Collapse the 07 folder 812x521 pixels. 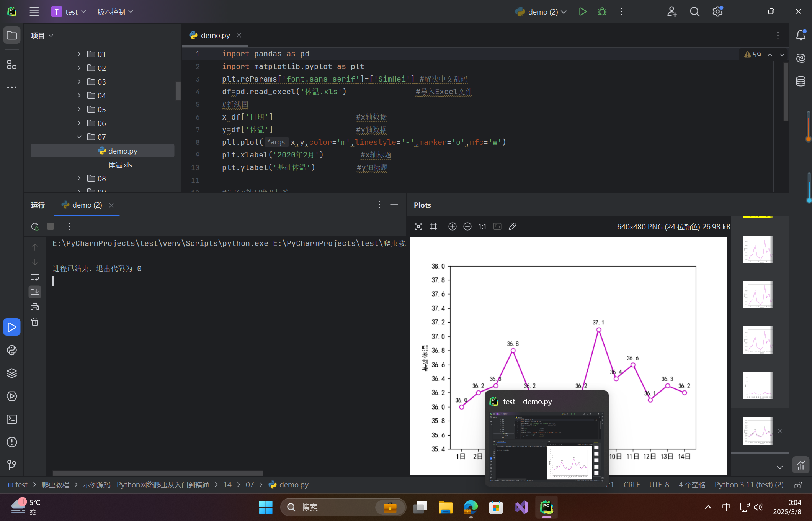point(79,137)
